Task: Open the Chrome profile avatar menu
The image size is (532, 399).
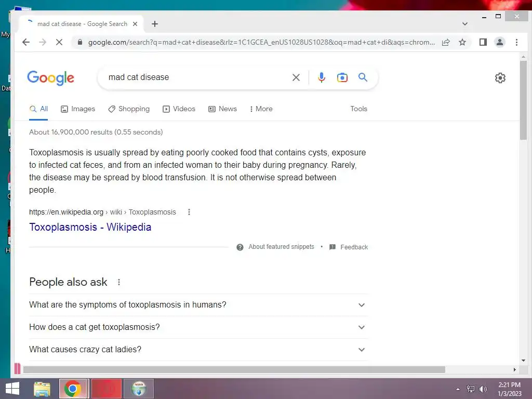Action: pos(499,42)
